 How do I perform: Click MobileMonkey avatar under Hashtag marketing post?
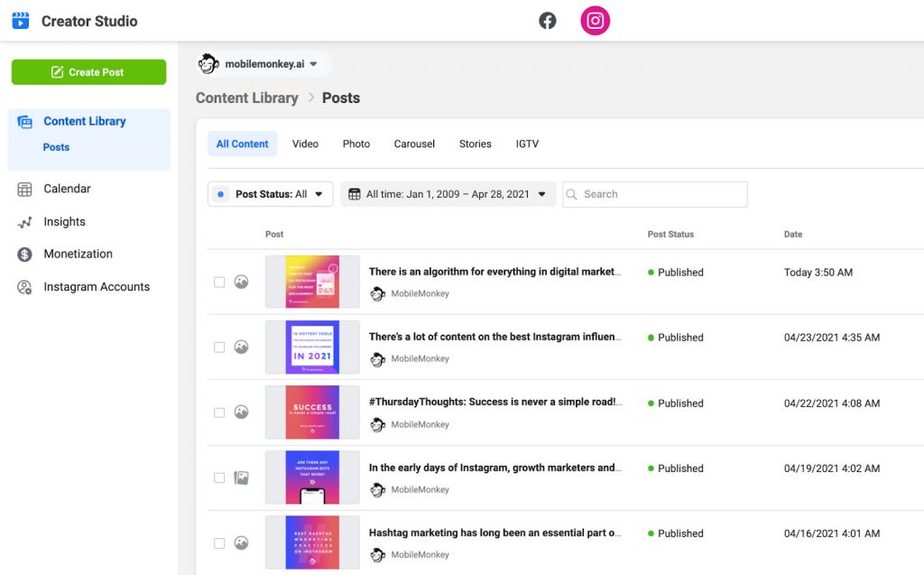[378, 555]
